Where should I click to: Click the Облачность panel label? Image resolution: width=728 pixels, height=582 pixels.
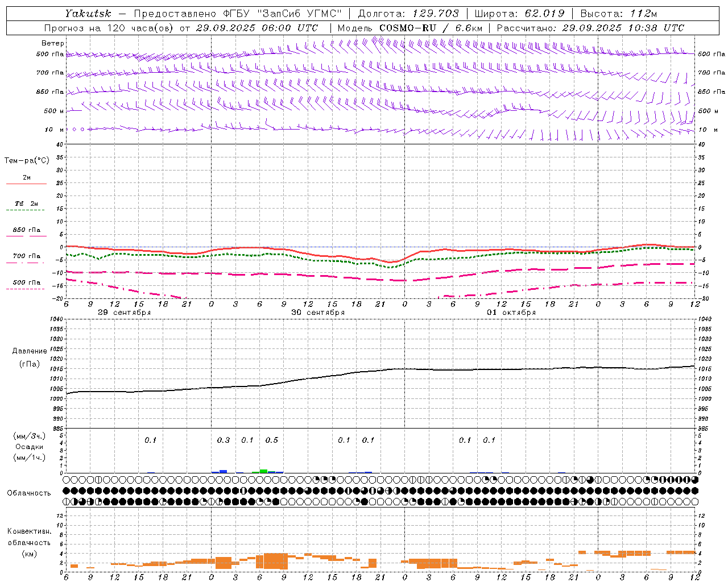click(x=29, y=493)
